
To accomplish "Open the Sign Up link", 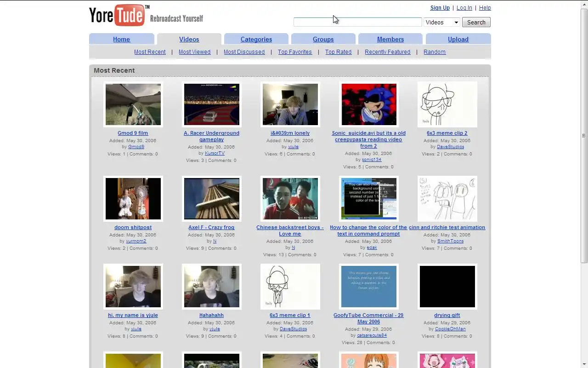I will (440, 8).
